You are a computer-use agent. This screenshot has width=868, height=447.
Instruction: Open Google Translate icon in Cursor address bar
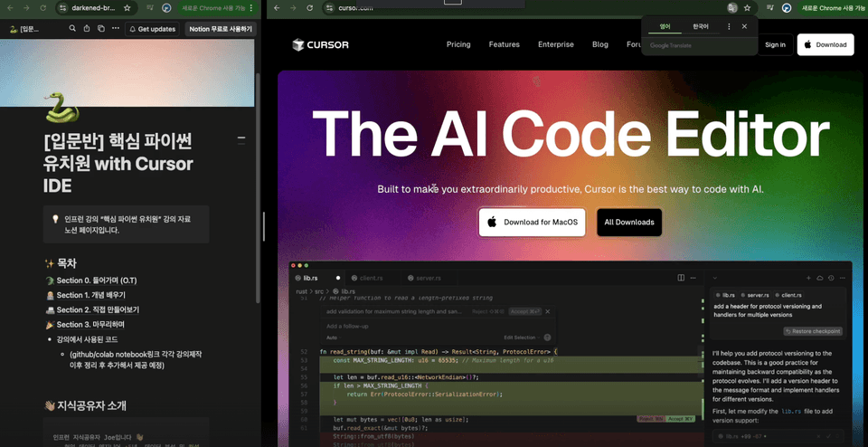(731, 8)
